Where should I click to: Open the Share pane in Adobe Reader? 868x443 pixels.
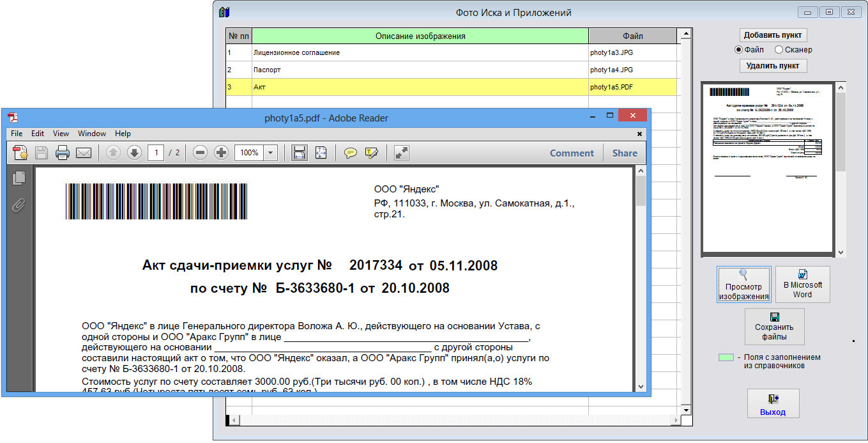tap(625, 153)
